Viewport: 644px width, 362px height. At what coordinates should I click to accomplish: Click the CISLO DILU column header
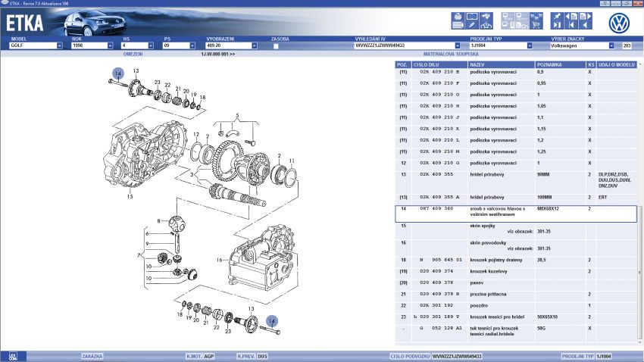428,64
